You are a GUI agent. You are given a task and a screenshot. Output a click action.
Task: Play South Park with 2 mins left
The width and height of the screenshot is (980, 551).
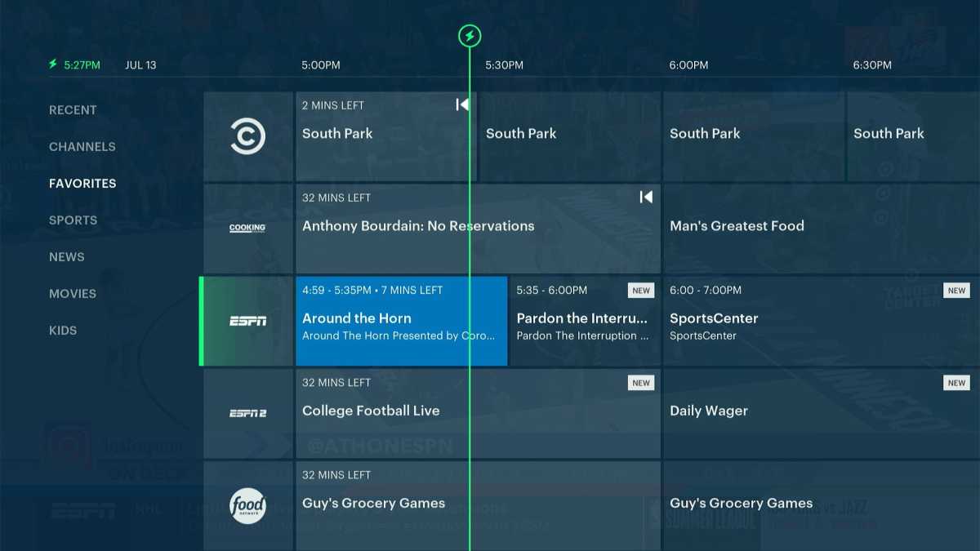(385, 136)
